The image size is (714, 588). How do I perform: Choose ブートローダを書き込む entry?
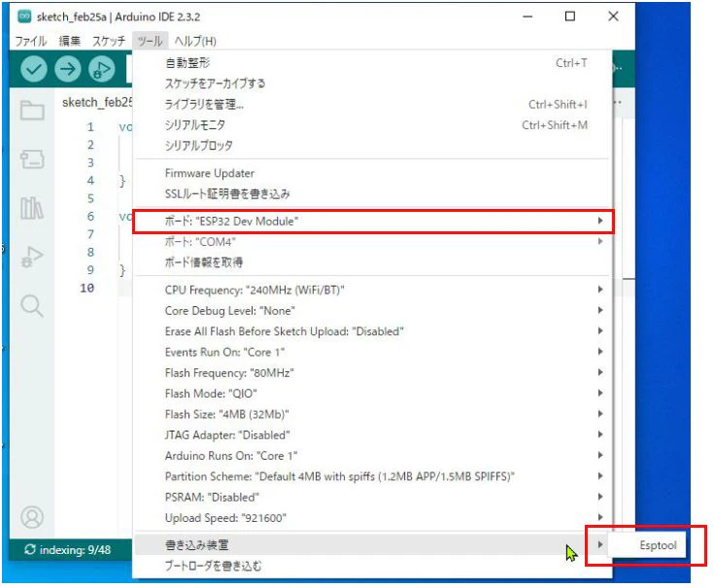373,566
